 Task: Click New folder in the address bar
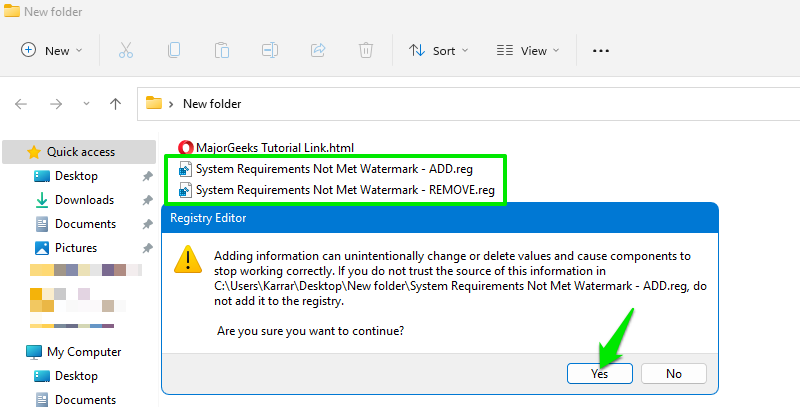[212, 104]
